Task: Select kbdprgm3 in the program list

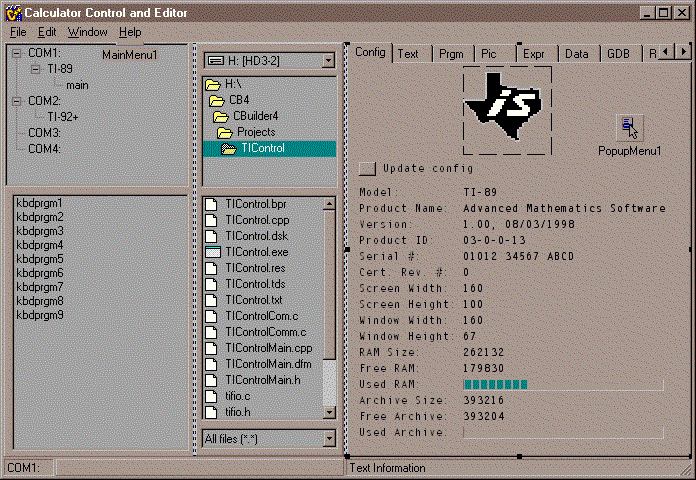Action: pos(40,231)
